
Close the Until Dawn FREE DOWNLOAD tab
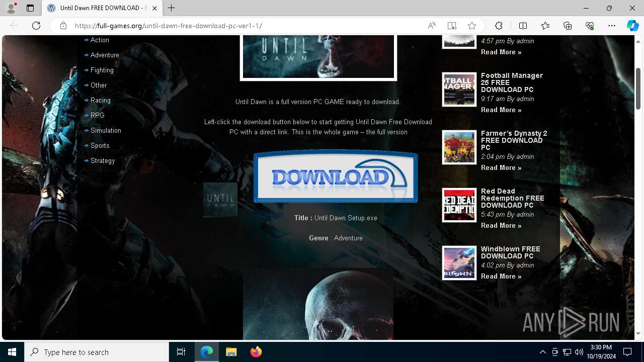tap(155, 8)
